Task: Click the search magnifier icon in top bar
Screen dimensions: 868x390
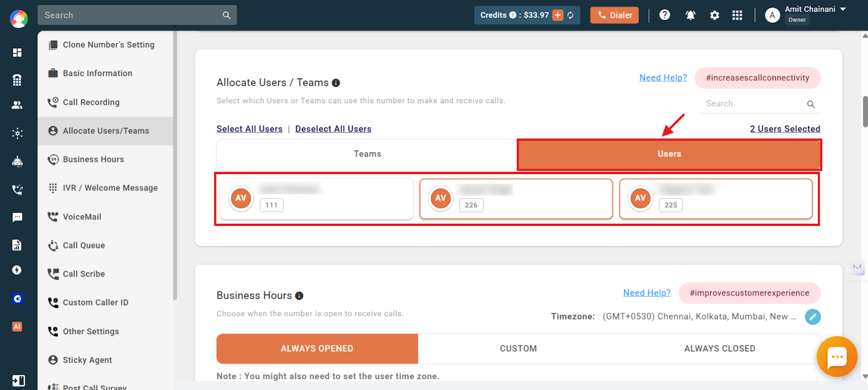Action: coord(227,15)
